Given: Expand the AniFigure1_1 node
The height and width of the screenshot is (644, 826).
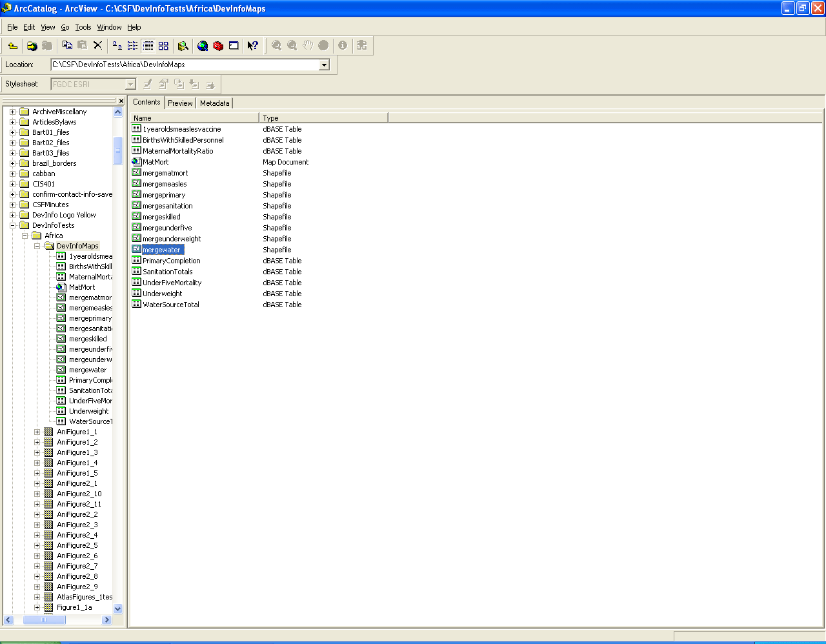Looking at the screenshot, I should 37,432.
